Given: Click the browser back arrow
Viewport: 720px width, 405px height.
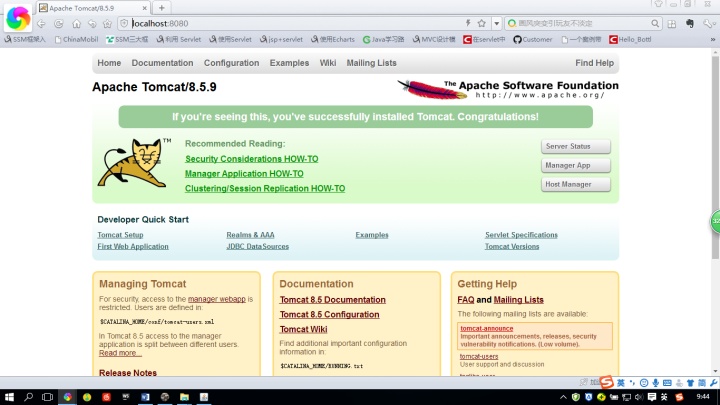Looking at the screenshot, I should pos(41,23).
